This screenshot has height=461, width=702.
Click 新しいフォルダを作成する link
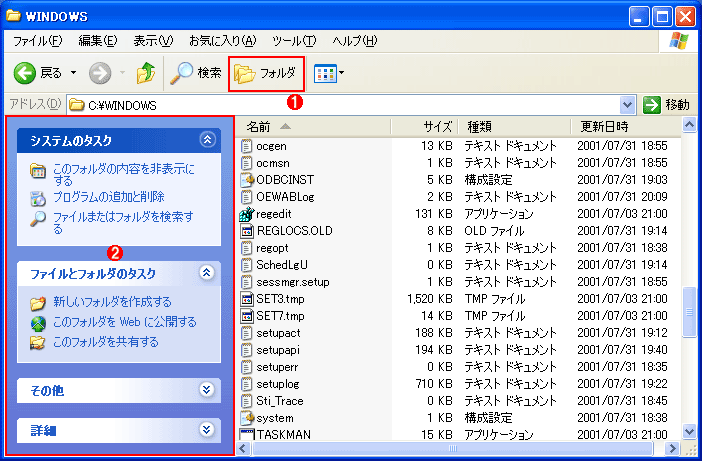[112, 302]
